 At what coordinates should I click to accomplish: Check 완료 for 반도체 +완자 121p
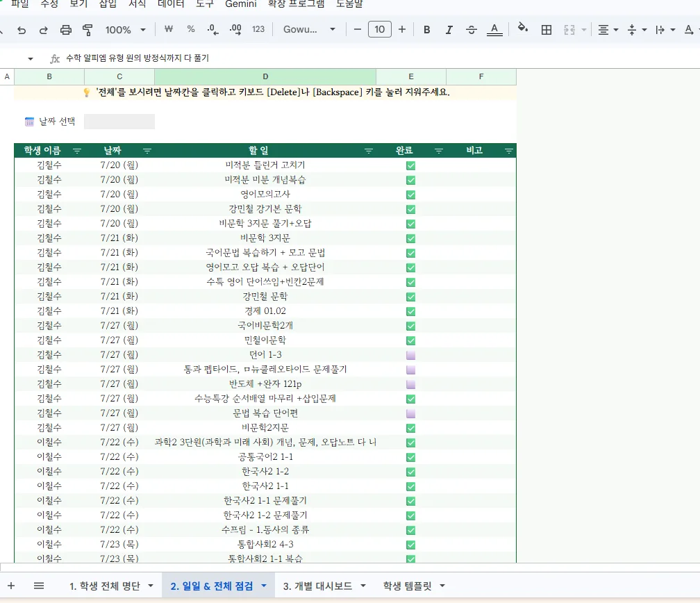point(410,384)
